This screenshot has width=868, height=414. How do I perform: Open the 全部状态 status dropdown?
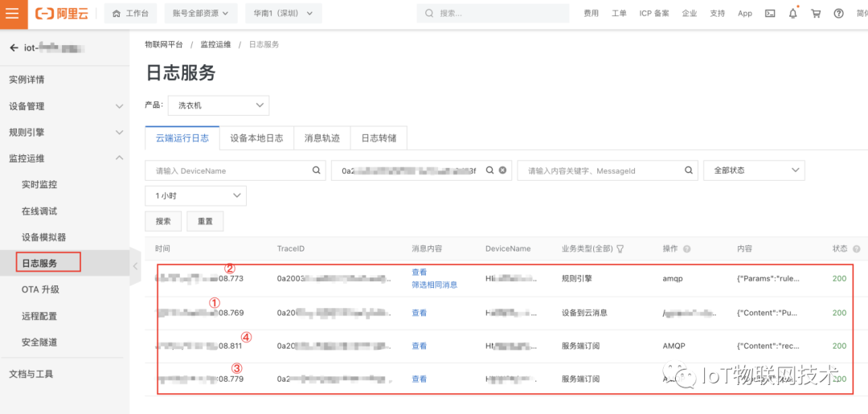(754, 170)
